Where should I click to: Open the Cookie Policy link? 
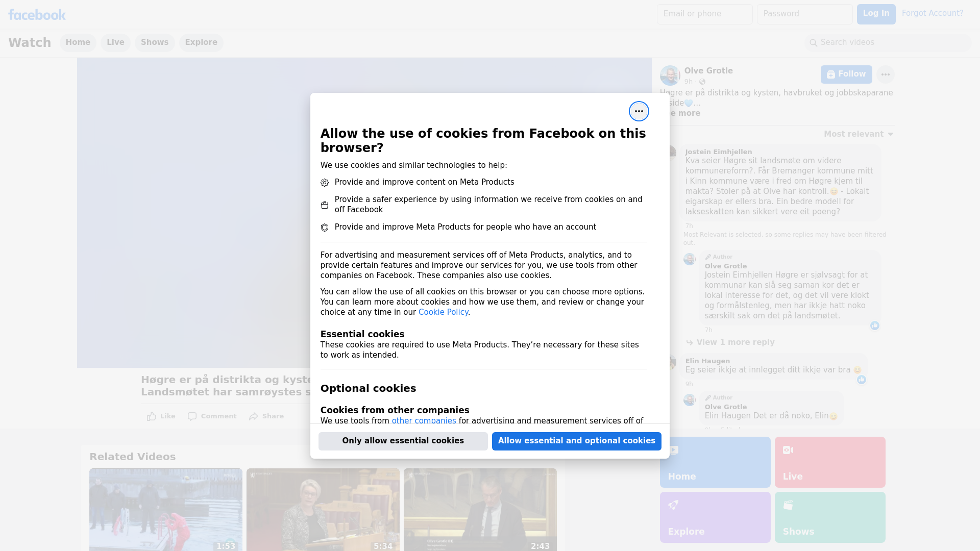(x=443, y=312)
